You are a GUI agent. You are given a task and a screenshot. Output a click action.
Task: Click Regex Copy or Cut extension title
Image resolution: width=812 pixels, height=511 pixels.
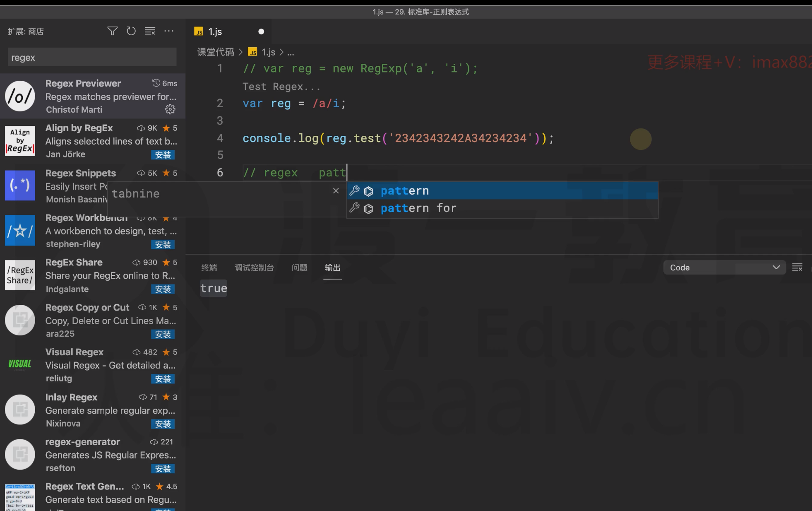[87, 307]
